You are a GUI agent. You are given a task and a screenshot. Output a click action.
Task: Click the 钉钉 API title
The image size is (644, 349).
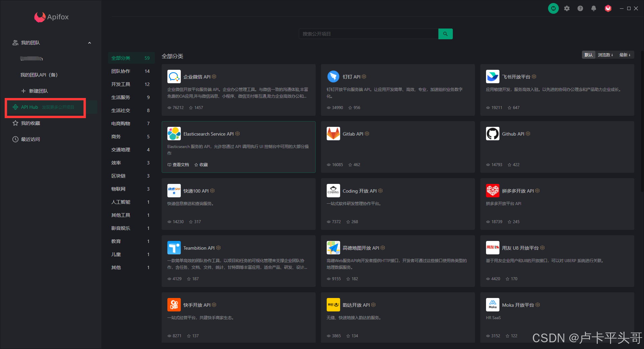point(352,77)
